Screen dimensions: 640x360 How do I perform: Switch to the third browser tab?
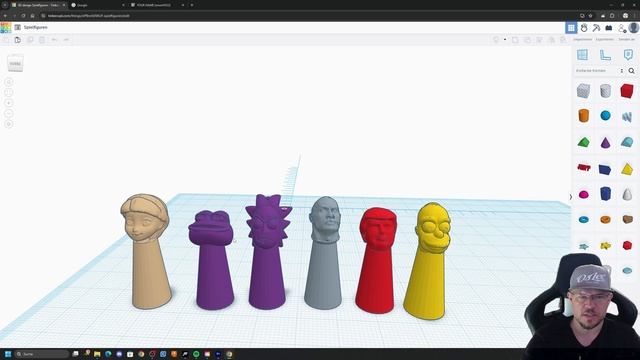[x=157, y=5]
